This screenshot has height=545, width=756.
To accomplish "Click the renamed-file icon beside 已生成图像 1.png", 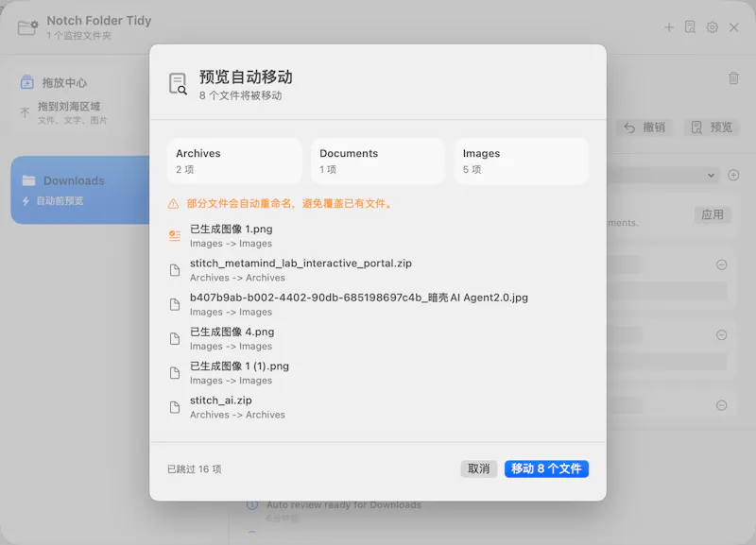I will coord(175,235).
